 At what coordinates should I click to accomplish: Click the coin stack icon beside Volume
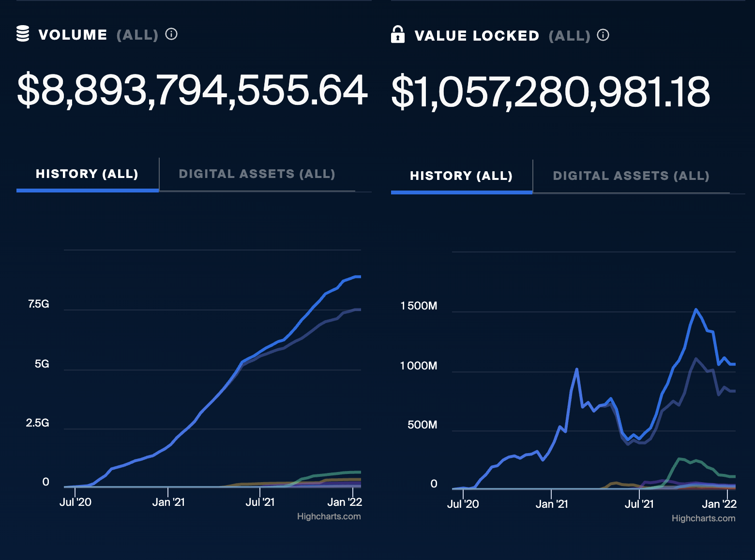click(x=23, y=34)
